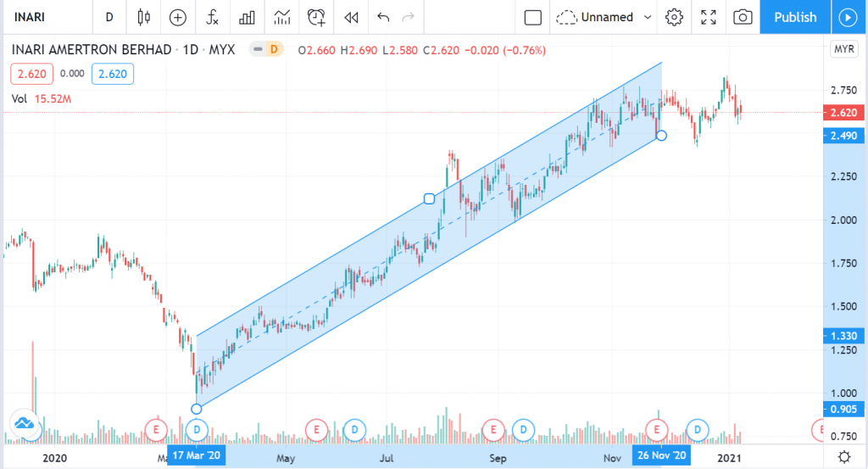Click the compare or add symbol icon
This screenshot has width=868, height=469.
tap(178, 18)
